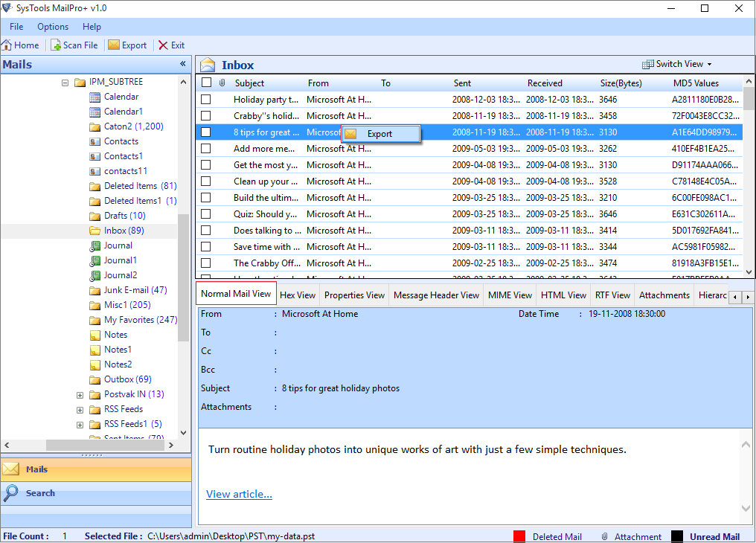The width and height of the screenshot is (756, 543).
Task: Open the Help menu
Action: (92, 27)
